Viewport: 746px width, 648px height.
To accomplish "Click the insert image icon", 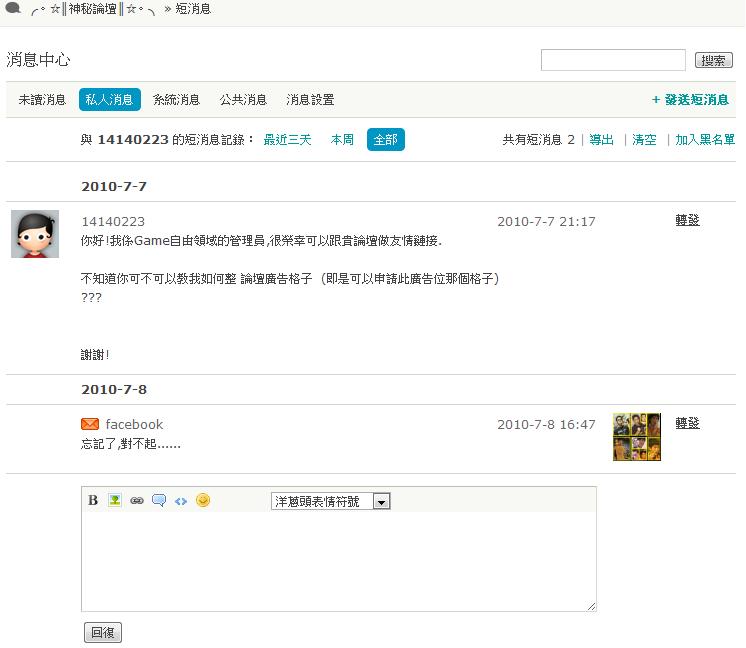I will coord(115,500).
